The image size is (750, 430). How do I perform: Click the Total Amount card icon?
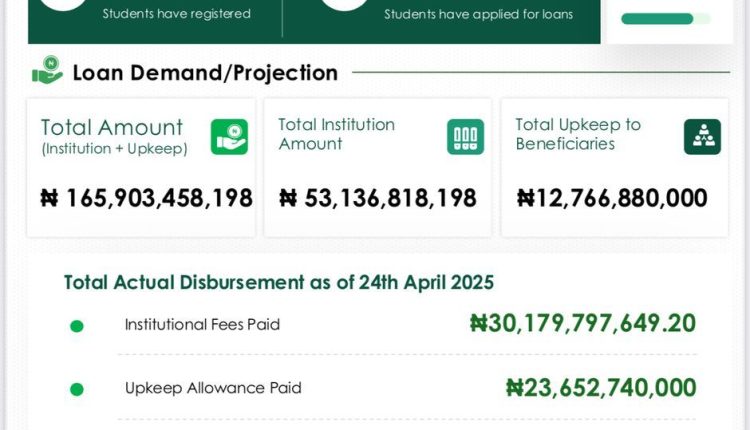point(229,136)
